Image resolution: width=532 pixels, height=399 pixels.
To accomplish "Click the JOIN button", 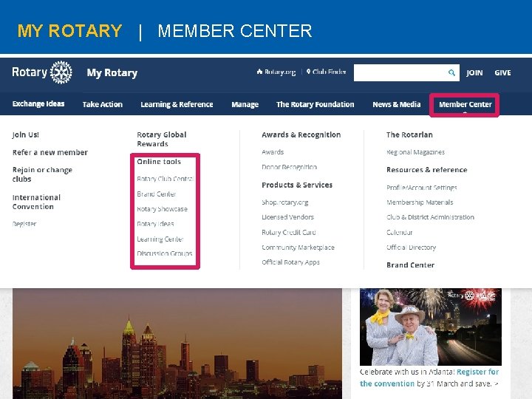I will pyautogui.click(x=474, y=72).
